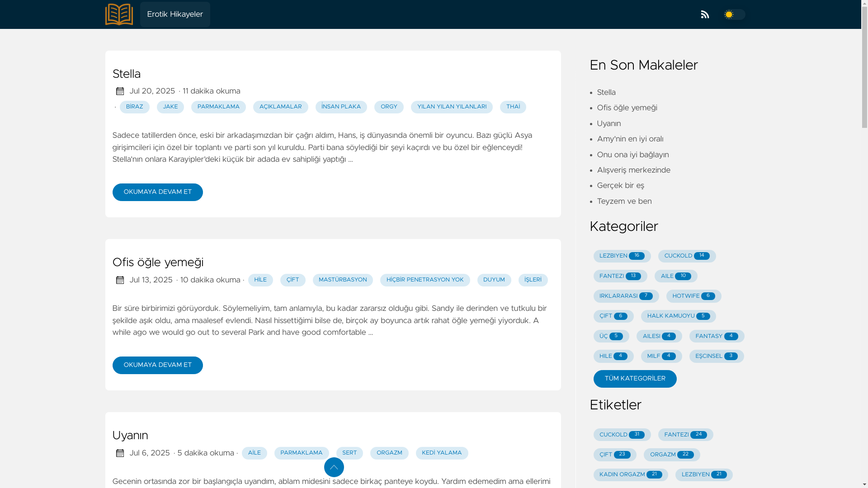Open the Erotik Hikayeler menu item
Image resolution: width=868 pixels, height=488 pixels.
pos(175,14)
